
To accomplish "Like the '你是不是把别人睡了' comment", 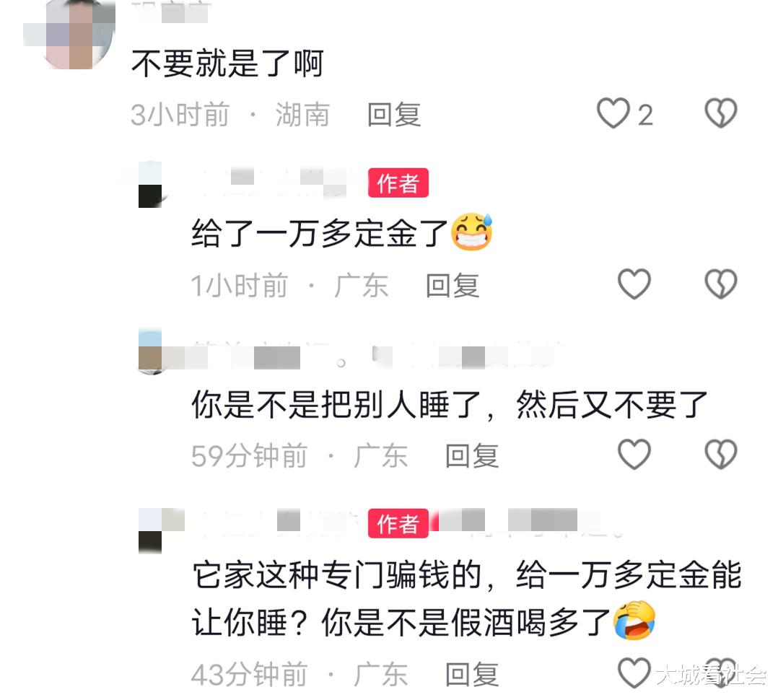I will tap(634, 455).
